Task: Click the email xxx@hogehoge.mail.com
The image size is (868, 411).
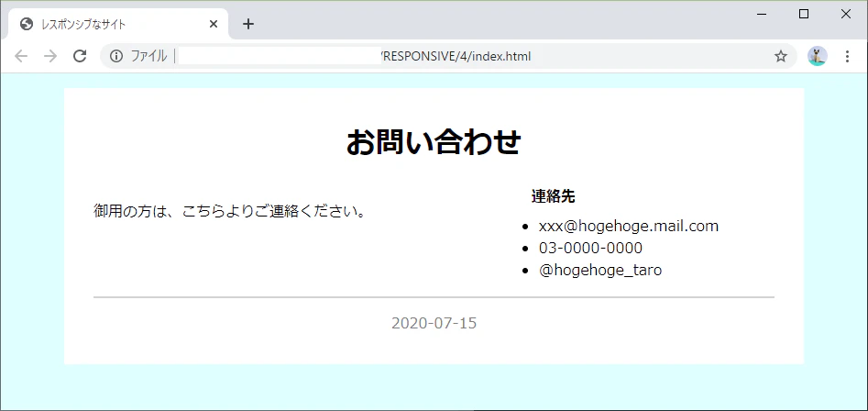Action: [x=628, y=226]
